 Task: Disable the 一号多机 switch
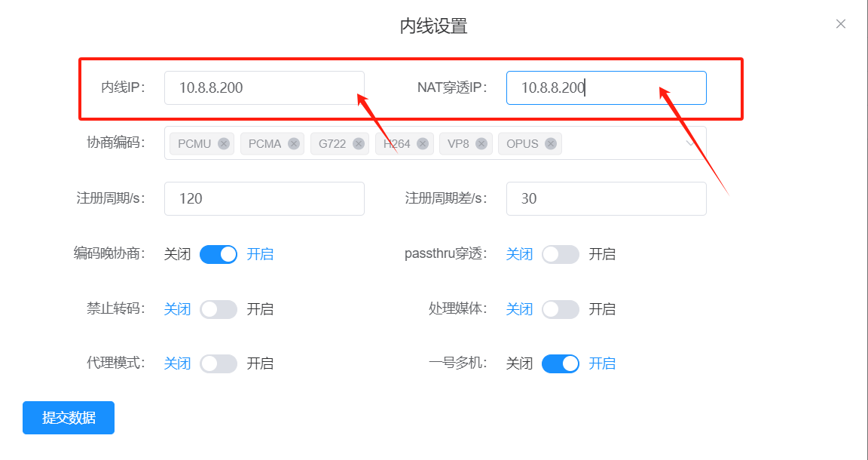[x=561, y=363]
